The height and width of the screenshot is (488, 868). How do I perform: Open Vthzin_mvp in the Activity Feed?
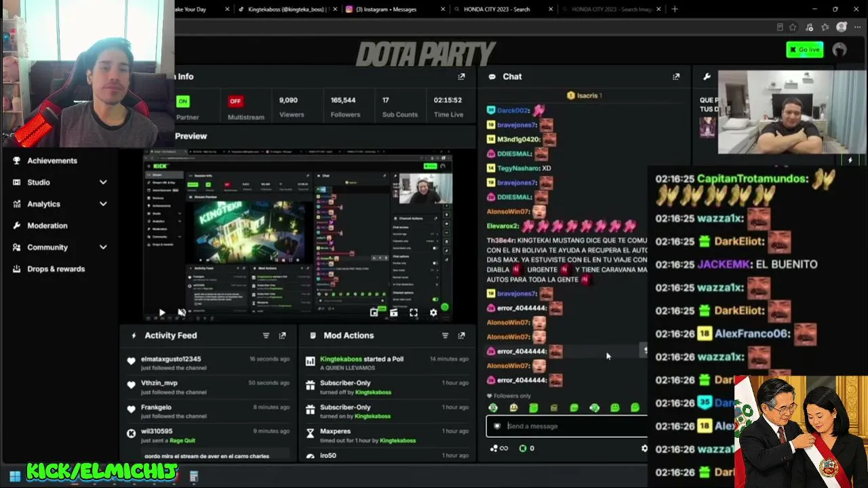[x=159, y=383]
